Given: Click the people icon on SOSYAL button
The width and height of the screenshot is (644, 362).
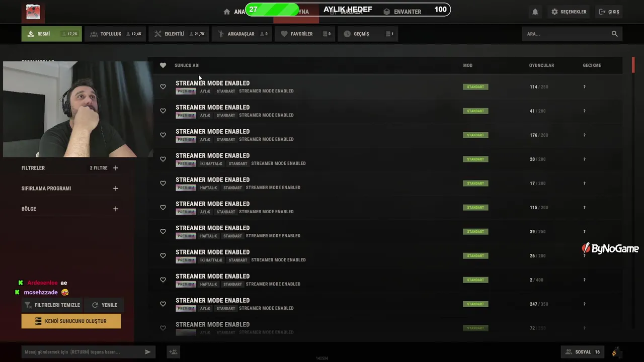Looking at the screenshot, I should [x=569, y=352].
